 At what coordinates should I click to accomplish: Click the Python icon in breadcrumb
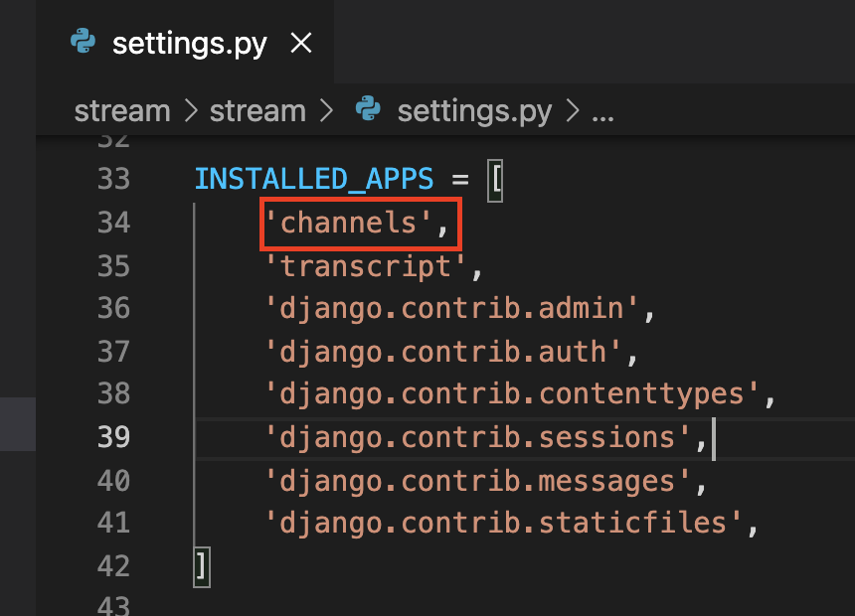368,108
